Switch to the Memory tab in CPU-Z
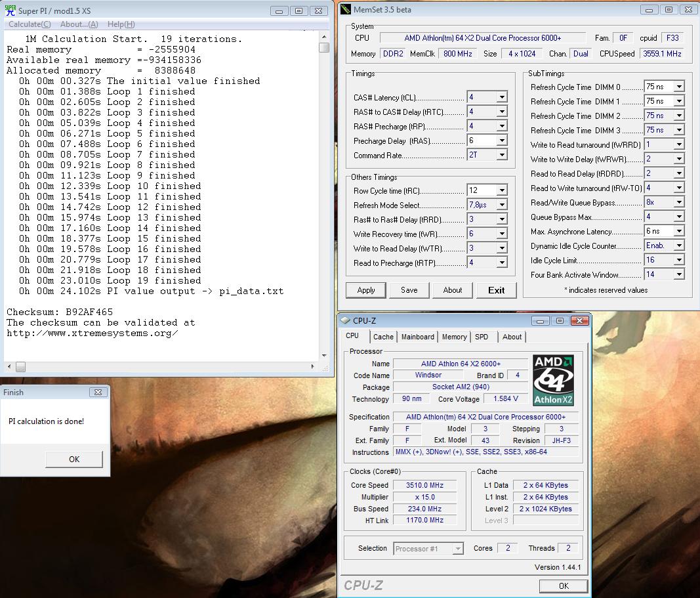Screen dimensions: 700x598 tap(454, 337)
